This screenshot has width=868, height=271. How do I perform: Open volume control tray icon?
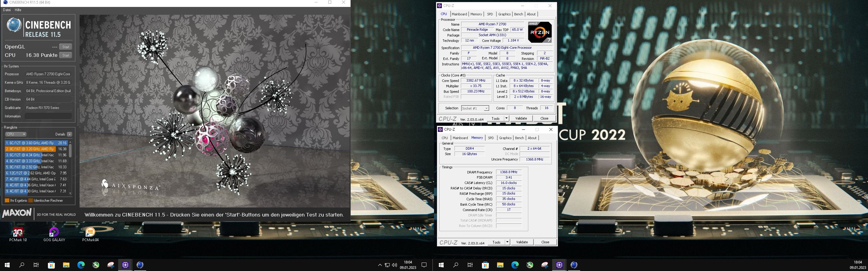point(395,265)
